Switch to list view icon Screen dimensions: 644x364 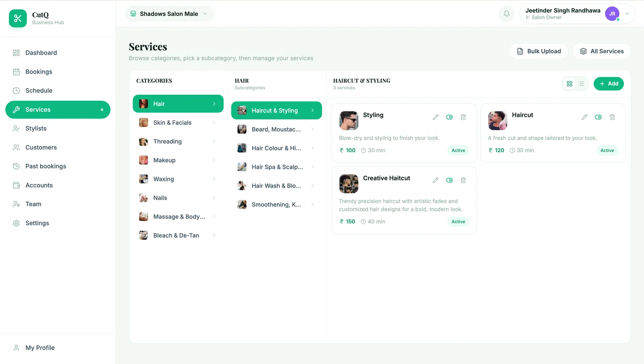[x=581, y=84]
